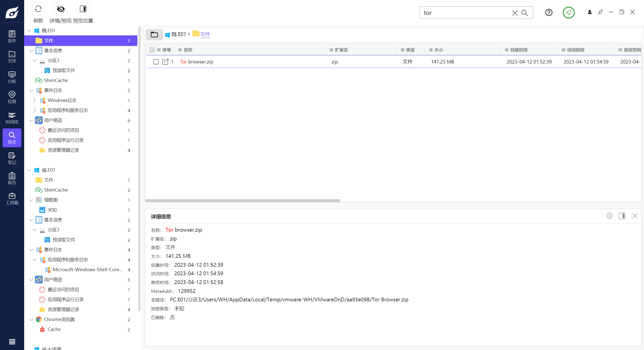Click the Refresh (刷新) toolbar icon
Screen dimensions: 644x350
(38, 9)
